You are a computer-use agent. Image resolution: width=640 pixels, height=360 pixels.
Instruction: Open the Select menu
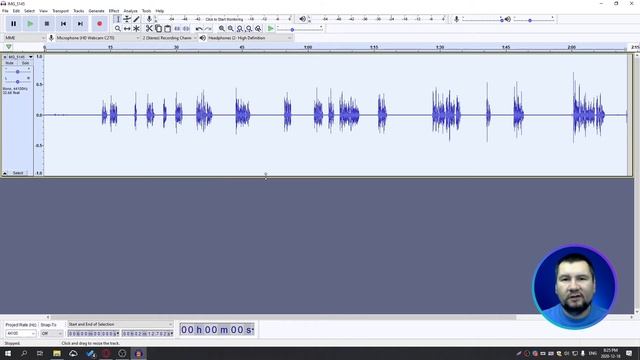tap(29, 11)
